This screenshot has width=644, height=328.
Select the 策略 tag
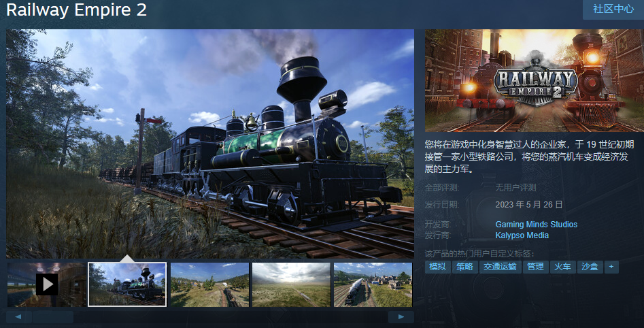pos(464,267)
